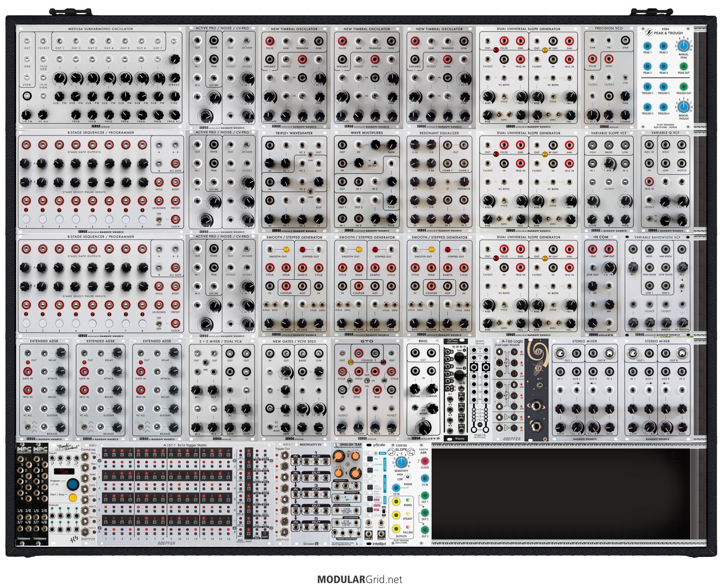Click the CARRIER knob on the Ring module
The image size is (720, 588).
(x=432, y=388)
